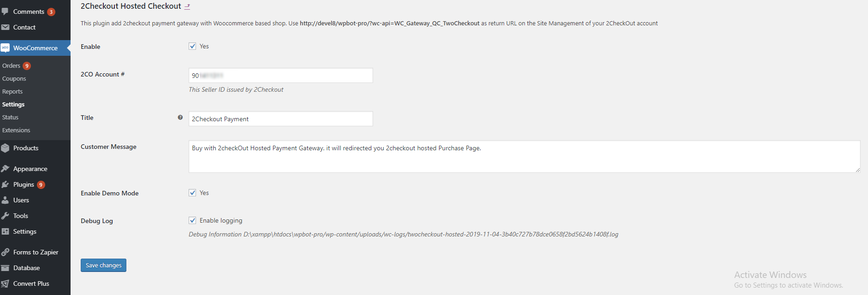Click the Users person icon
The height and width of the screenshot is (295, 868).
pyautogui.click(x=5, y=200)
